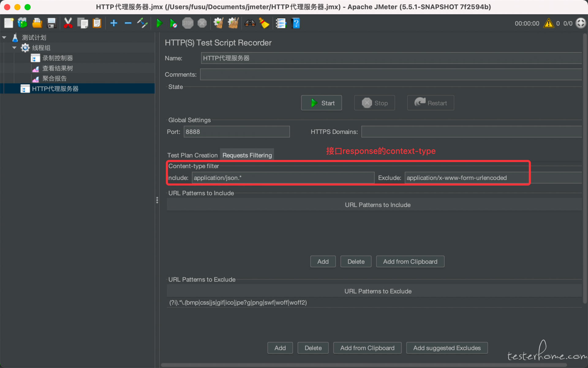Image resolution: width=588 pixels, height=368 pixels.
Task: Click the content-type Include field
Action: coord(283,178)
